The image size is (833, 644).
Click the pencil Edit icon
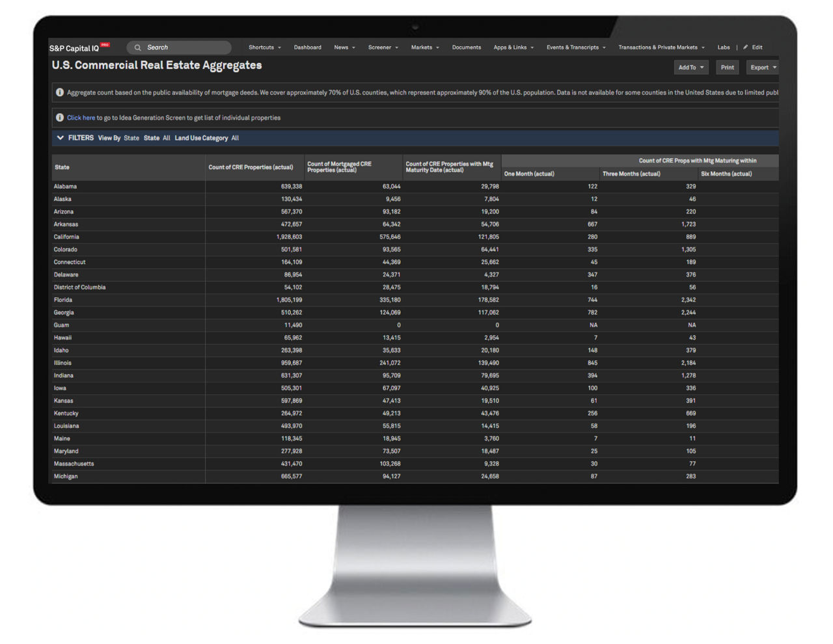pyautogui.click(x=746, y=47)
